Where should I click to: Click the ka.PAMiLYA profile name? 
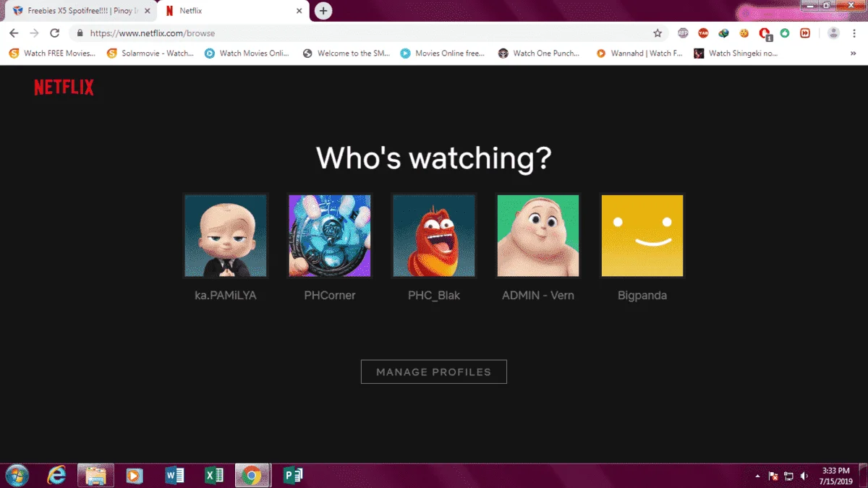coord(226,296)
